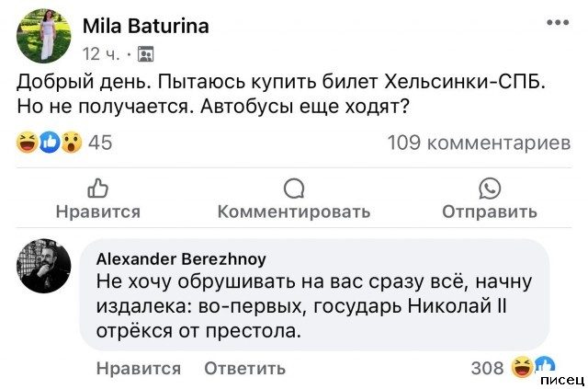Screen dimensions: 588x389
Task: Click the blue like reaction icon under post
Action: coord(49,143)
